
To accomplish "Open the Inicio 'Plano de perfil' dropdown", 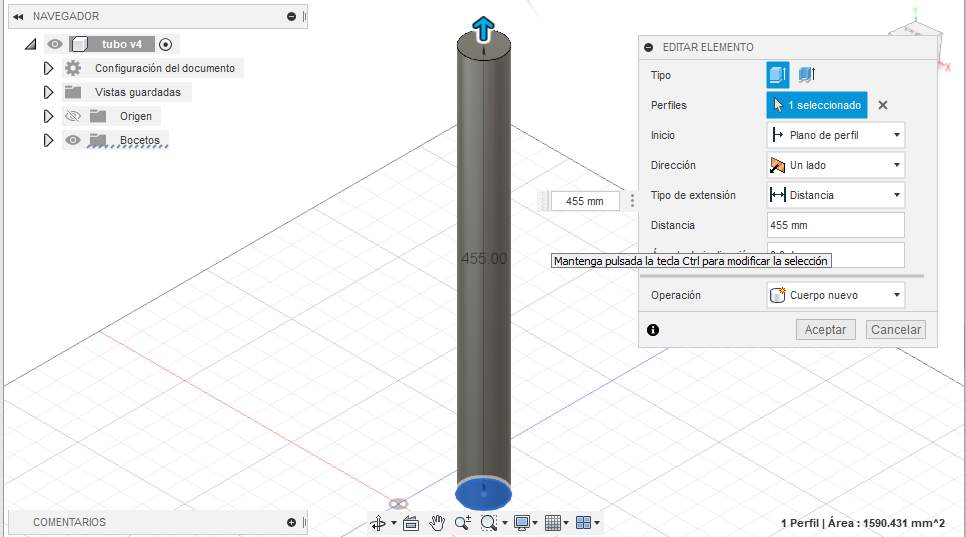I will pyautogui.click(x=835, y=135).
